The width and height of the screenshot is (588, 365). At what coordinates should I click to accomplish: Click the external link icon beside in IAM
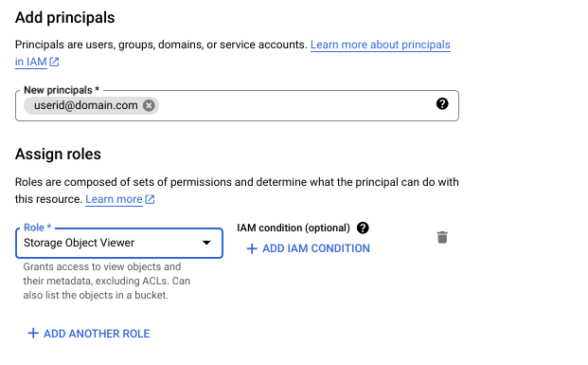[54, 62]
